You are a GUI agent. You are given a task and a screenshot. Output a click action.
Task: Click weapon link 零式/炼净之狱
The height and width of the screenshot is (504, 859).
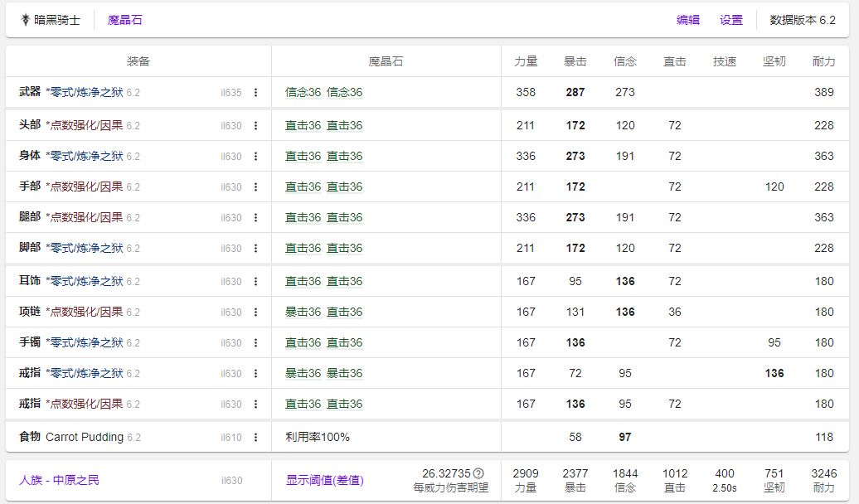pyautogui.click(x=85, y=92)
